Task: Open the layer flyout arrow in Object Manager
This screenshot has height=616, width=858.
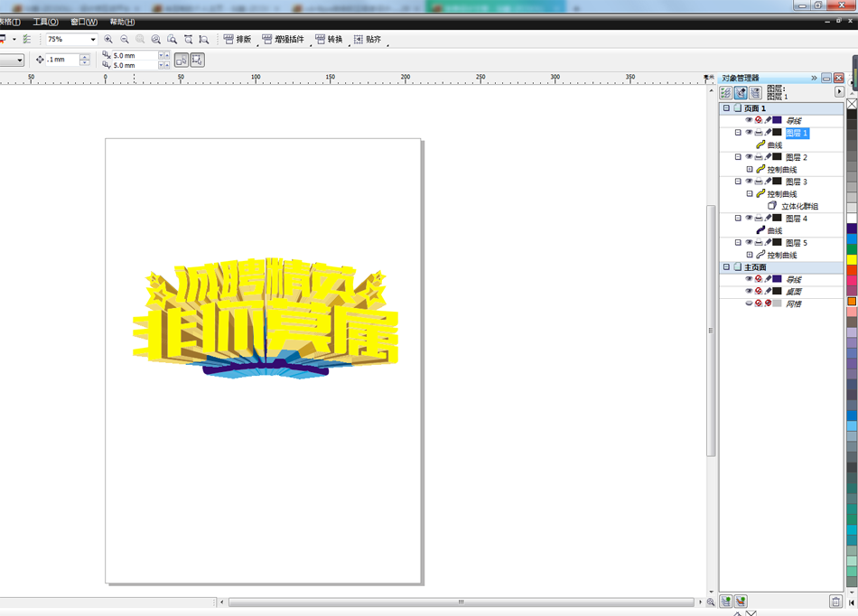Action: pos(840,91)
